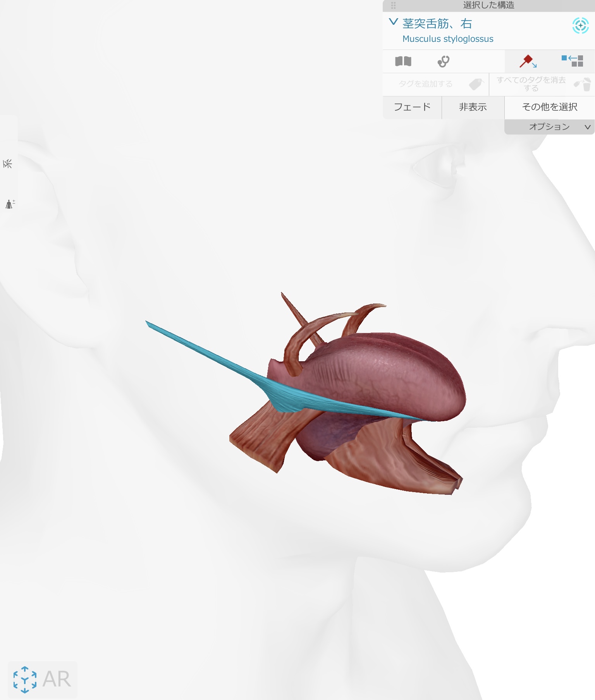Grab the panel drag handle dots

click(x=393, y=5)
